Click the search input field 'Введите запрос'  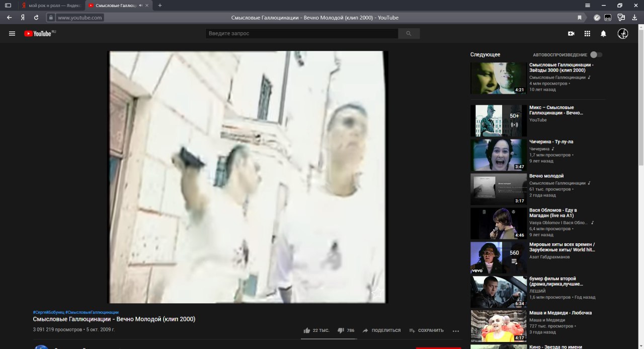(x=302, y=34)
